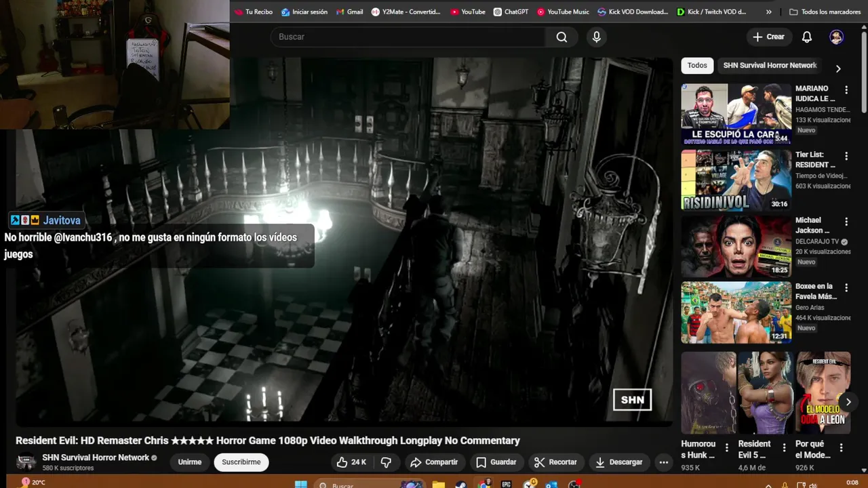Open options menu for Boxee en la Favela video

click(846, 288)
